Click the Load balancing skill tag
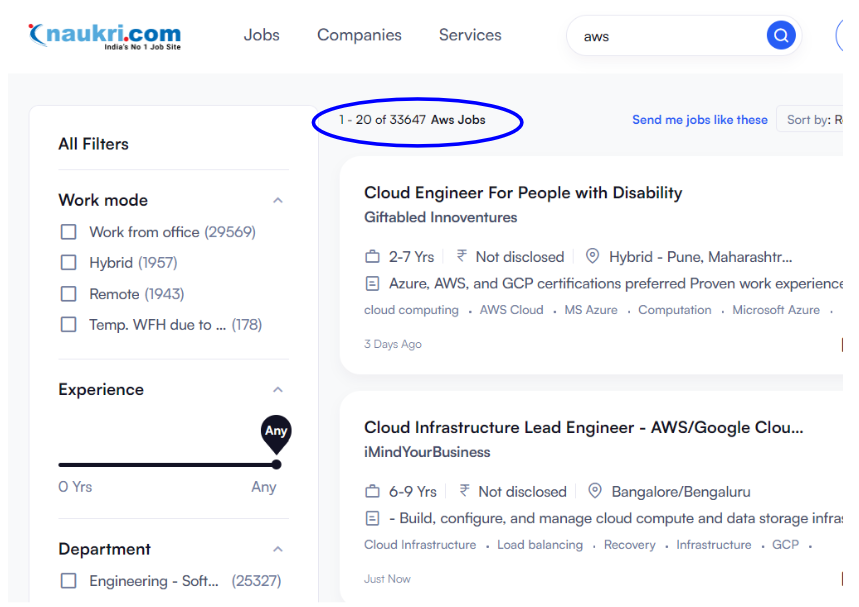The width and height of the screenshot is (859, 607). click(540, 545)
